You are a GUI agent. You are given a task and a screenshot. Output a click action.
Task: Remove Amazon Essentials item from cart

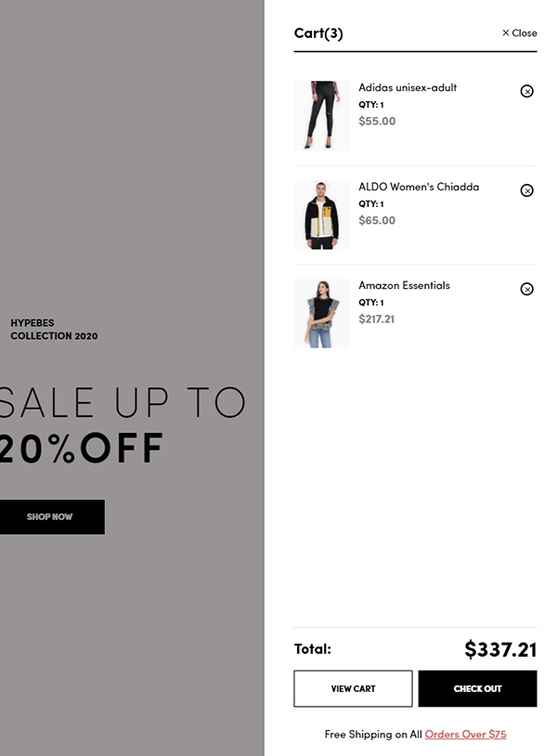tap(526, 289)
